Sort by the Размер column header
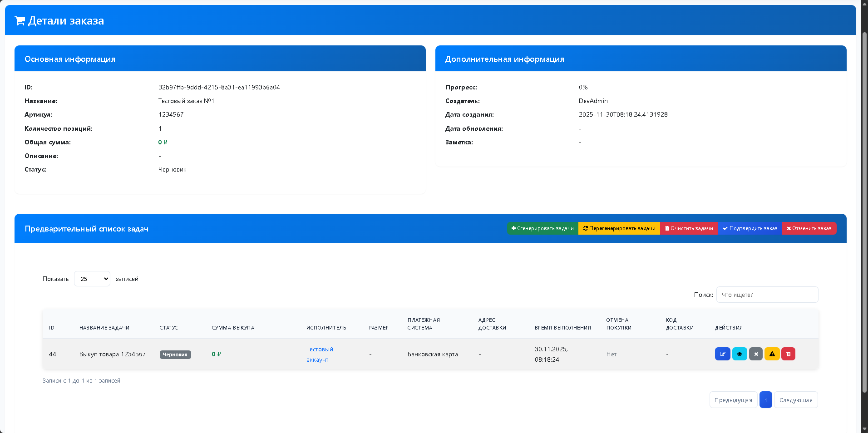This screenshot has height=433, width=868. tap(379, 328)
